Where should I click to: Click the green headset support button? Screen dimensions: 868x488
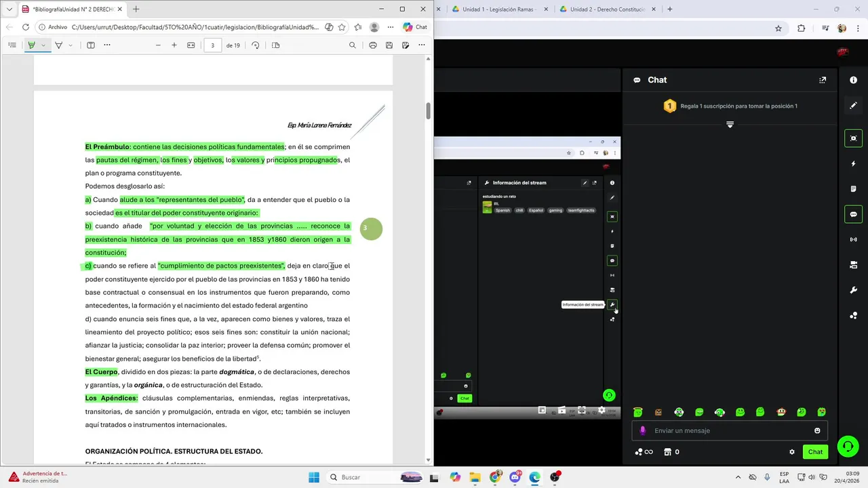coord(848,446)
